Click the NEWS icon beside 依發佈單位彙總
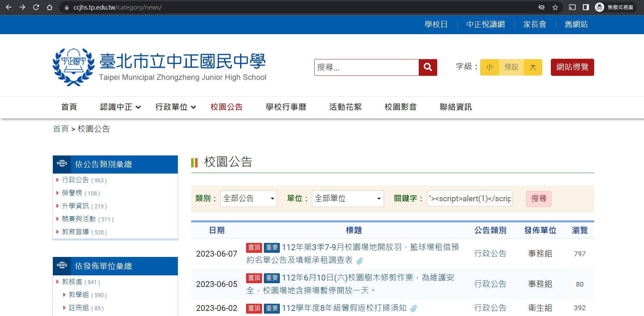 [x=62, y=266]
